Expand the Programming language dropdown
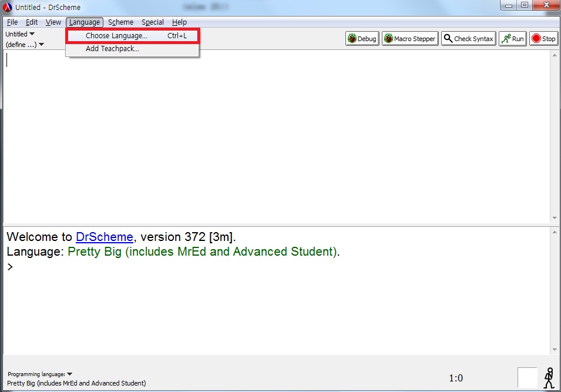This screenshot has height=392, width=561. point(40,374)
